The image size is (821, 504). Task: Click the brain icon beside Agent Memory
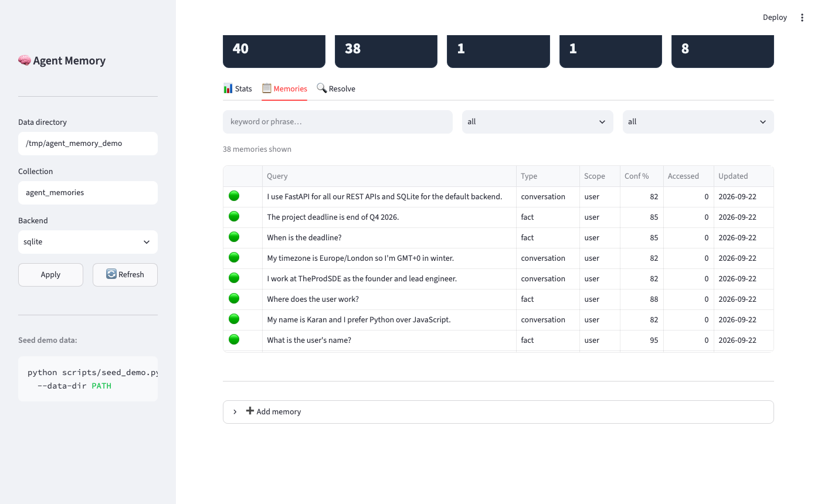(x=25, y=60)
